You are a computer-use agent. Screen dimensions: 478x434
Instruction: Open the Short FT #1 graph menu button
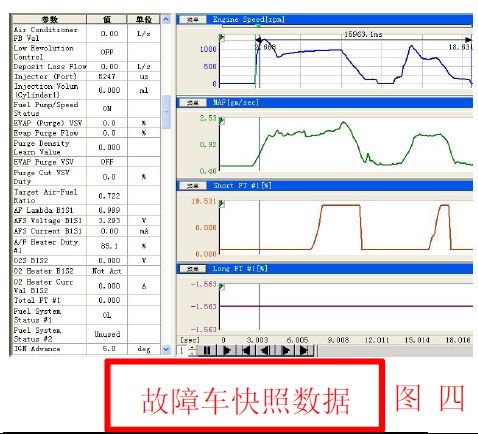point(193,186)
